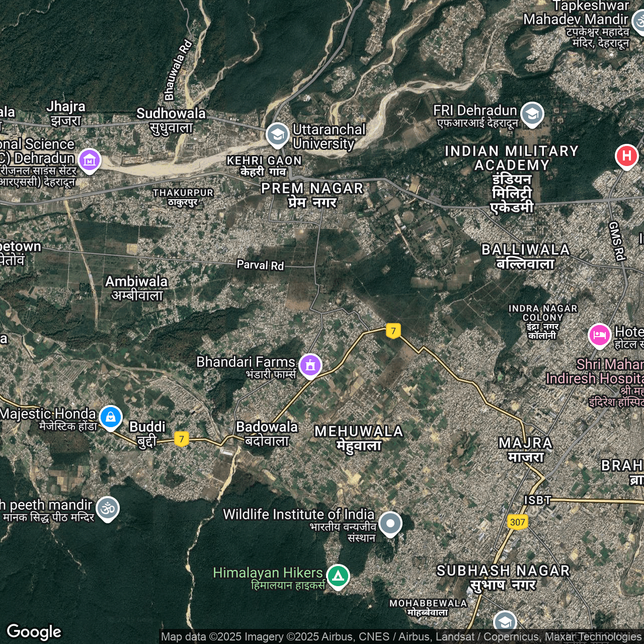The image size is (644, 644).
Task: Click the Majestic Honda shopping pin
Action: [x=111, y=417]
